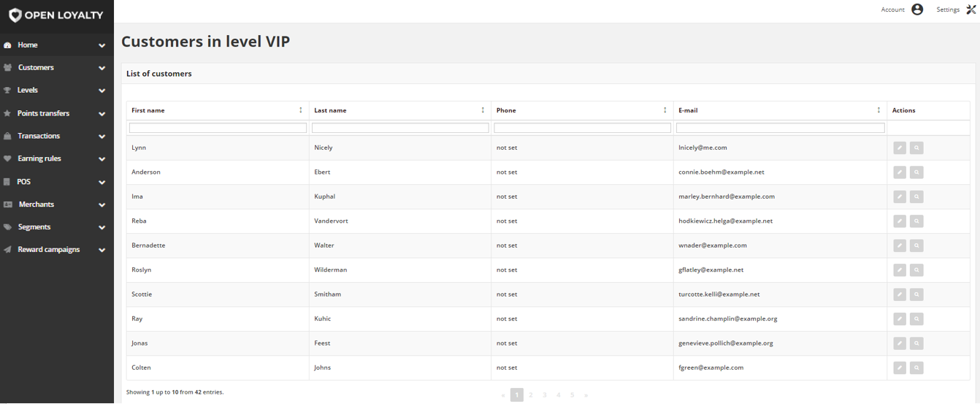Open the Settings tools icon

tap(971, 9)
